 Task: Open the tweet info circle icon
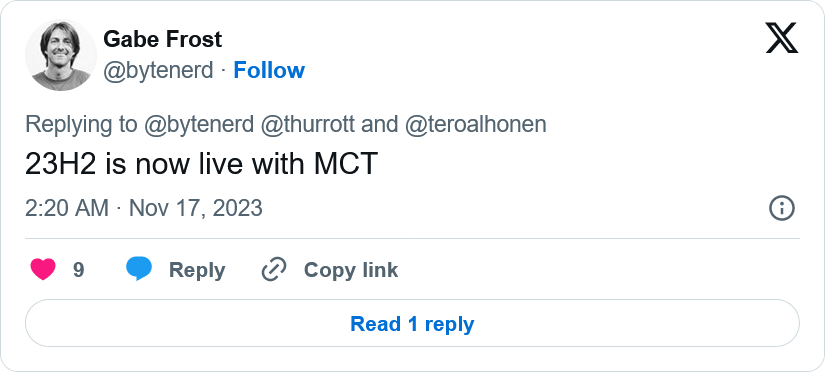(782, 208)
